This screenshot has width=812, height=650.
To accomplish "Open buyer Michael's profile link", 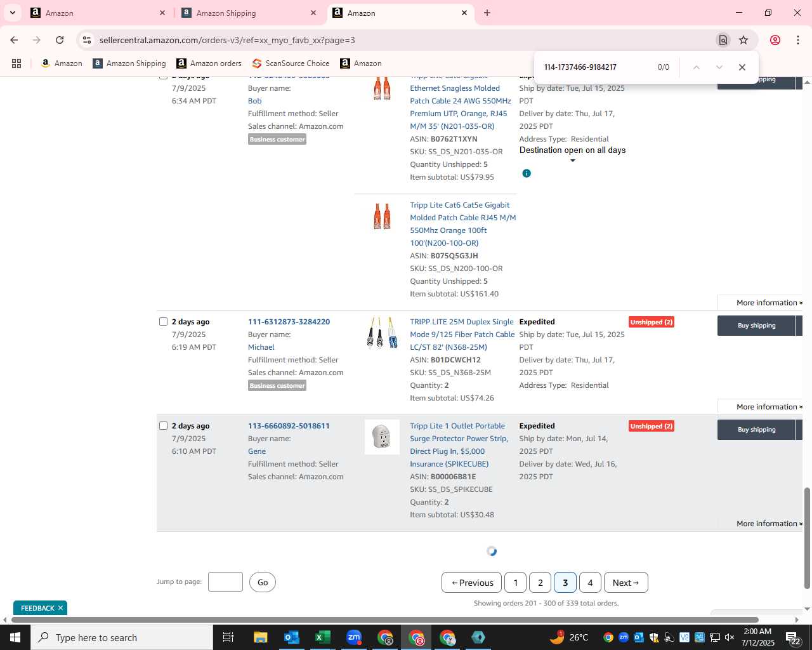I will point(261,347).
